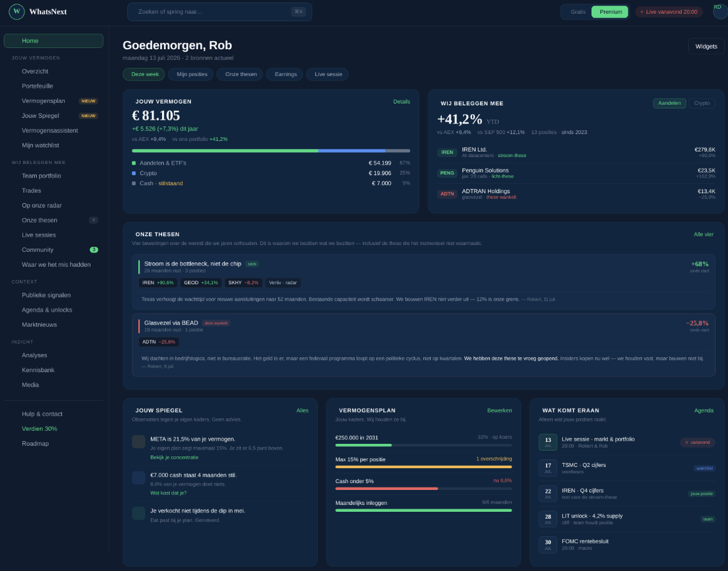Click the IREN ticker badge

(x=447, y=152)
